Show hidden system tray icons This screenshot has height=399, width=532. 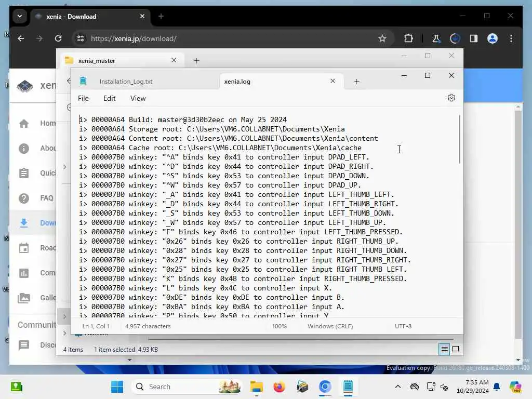(x=397, y=387)
